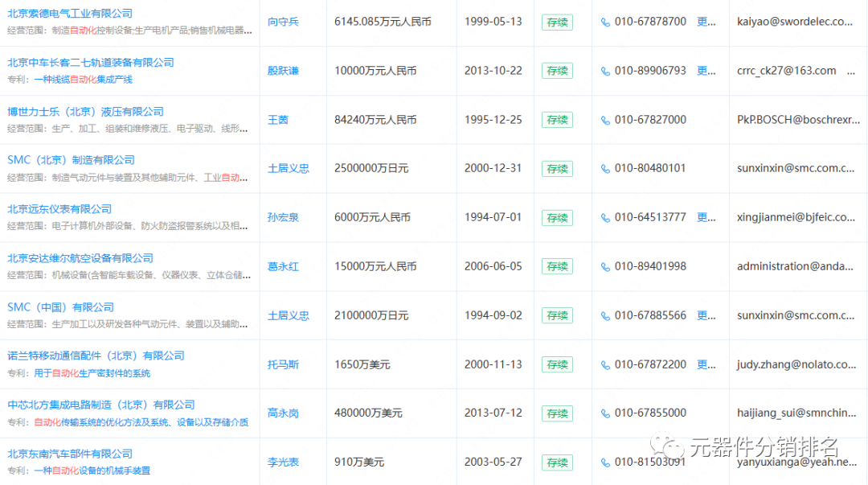Open 土居义忠 in SMC（北京）row
The width and height of the screenshot is (868, 485).
point(289,168)
